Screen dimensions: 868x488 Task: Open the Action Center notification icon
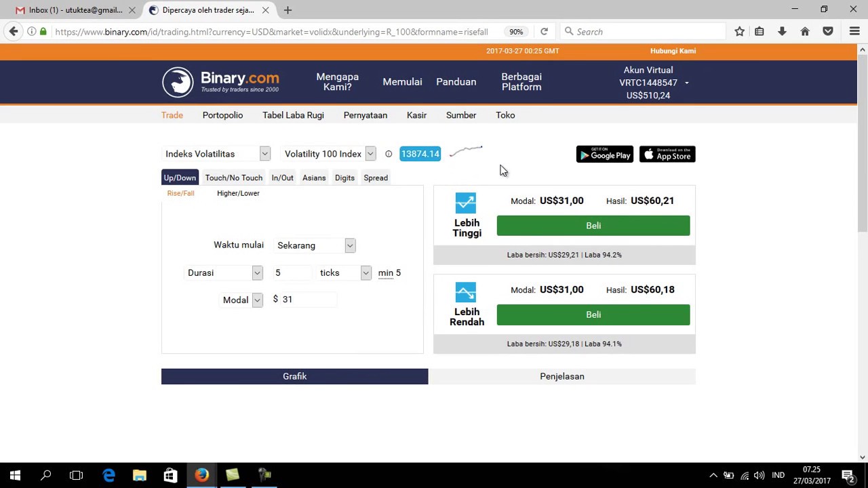848,475
